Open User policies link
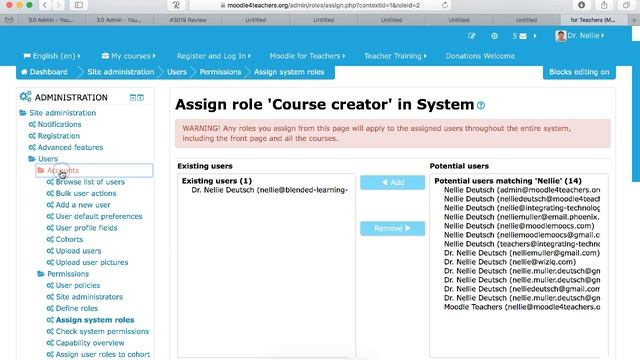This screenshot has width=640, height=360. [78, 285]
